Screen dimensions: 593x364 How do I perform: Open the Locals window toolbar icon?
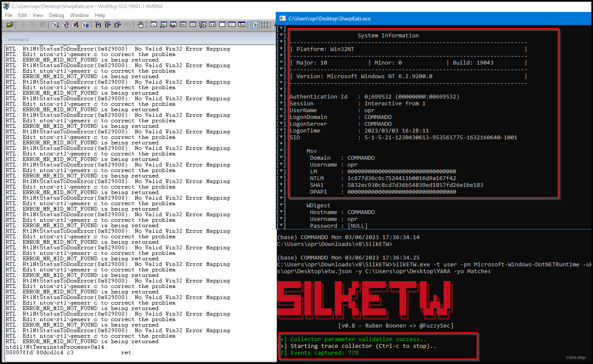coord(173,25)
